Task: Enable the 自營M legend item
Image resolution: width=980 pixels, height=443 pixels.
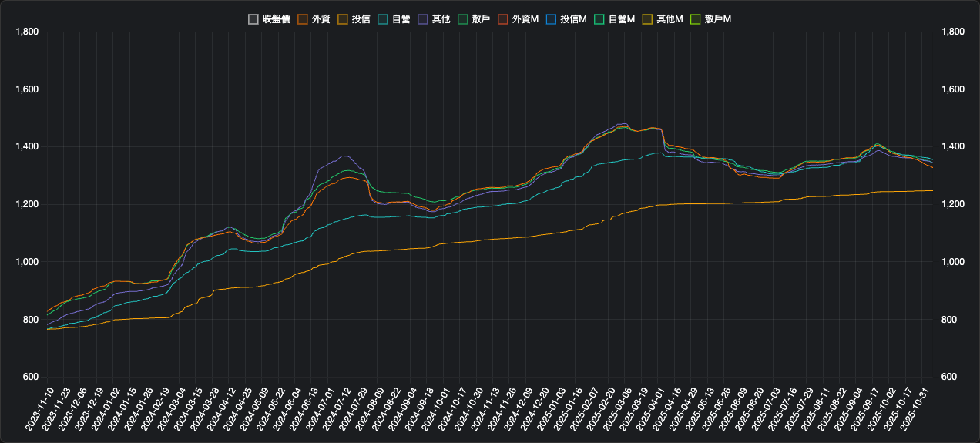Action: coord(598,18)
